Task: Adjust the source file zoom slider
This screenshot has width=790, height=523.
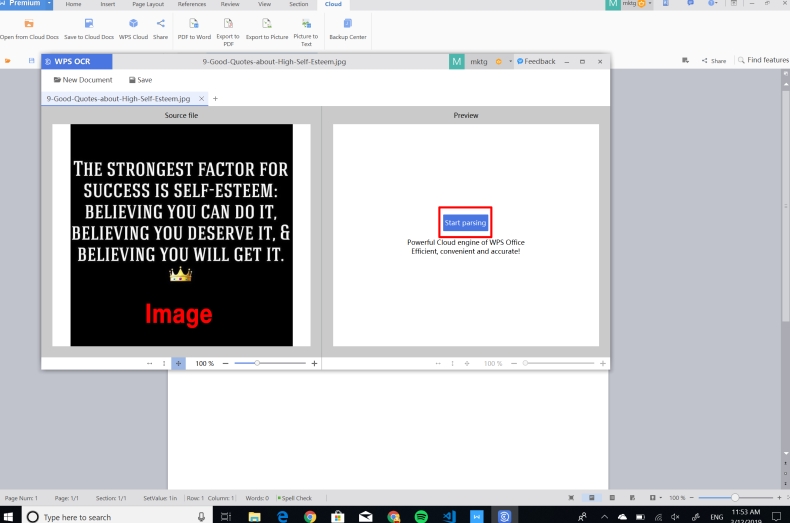Action: tap(257, 363)
